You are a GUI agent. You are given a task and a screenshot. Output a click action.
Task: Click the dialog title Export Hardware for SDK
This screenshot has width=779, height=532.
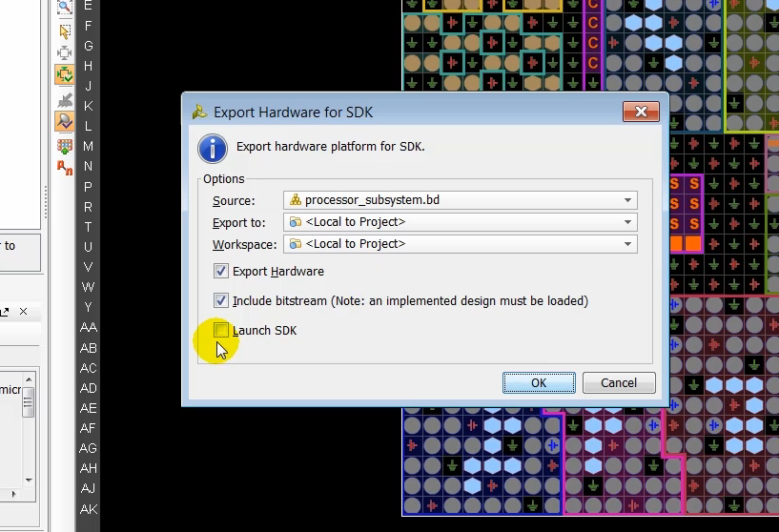point(293,113)
